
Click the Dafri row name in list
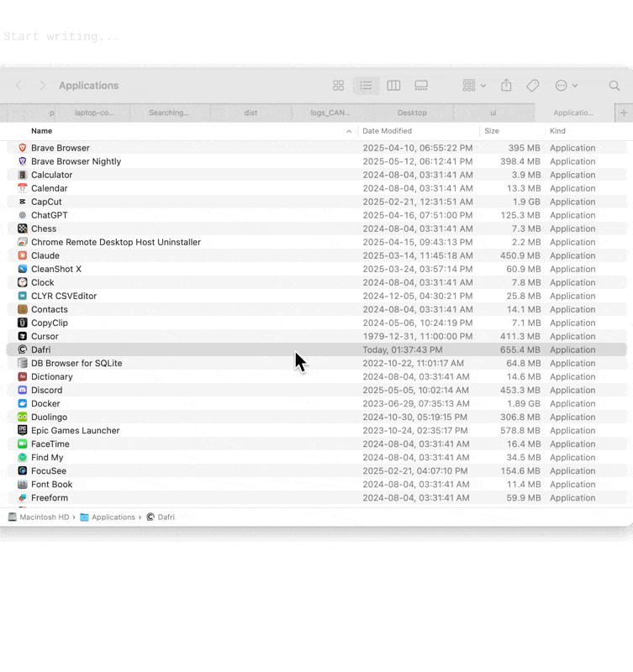40,349
